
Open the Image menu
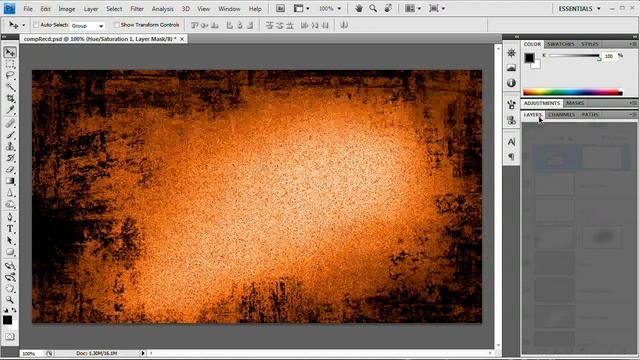[x=67, y=9]
